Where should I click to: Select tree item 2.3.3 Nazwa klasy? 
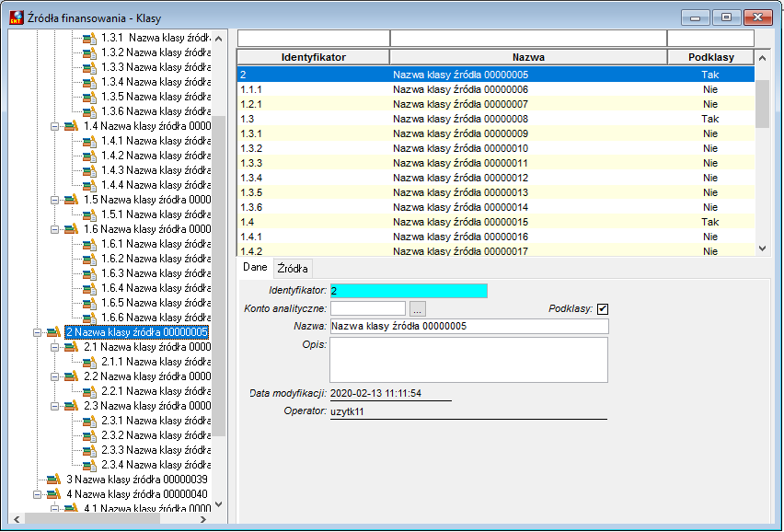156,450
